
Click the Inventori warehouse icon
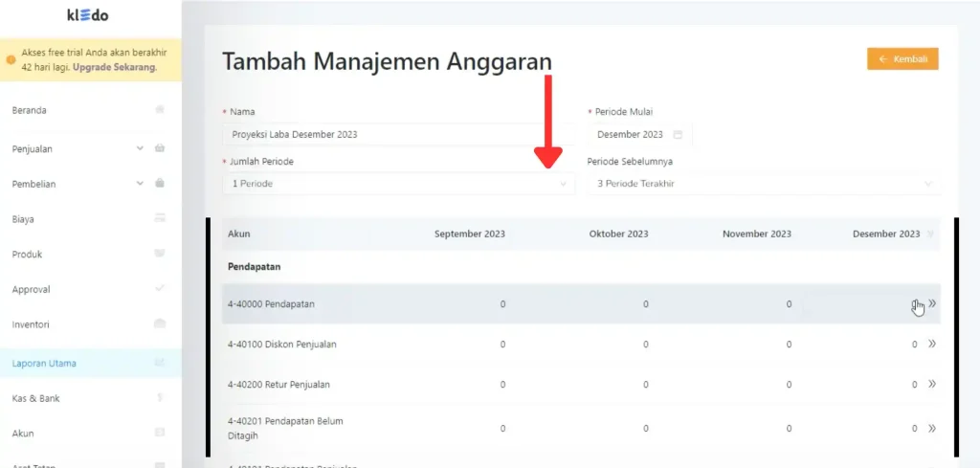tap(160, 324)
